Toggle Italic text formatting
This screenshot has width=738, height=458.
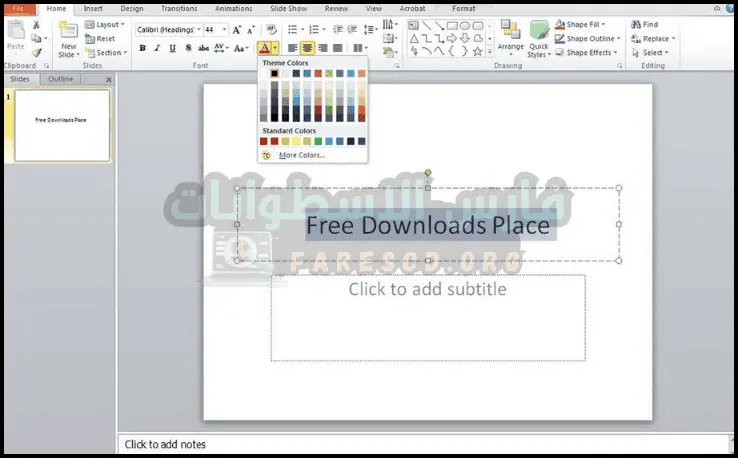click(157, 48)
